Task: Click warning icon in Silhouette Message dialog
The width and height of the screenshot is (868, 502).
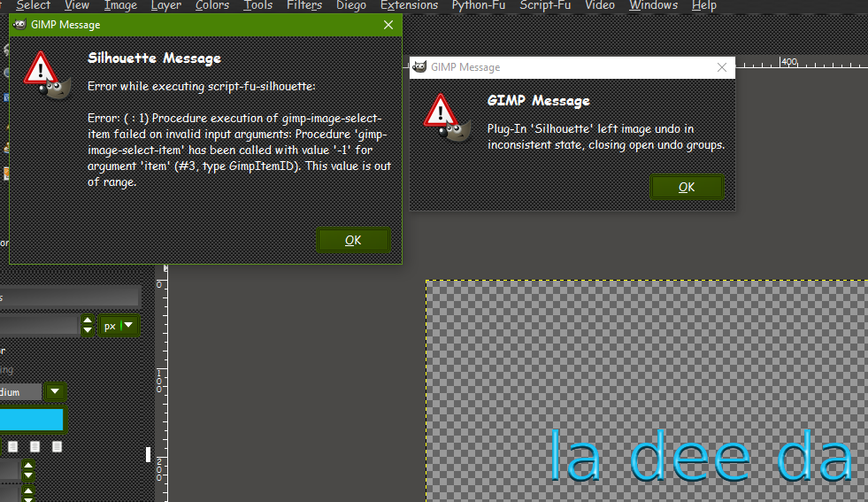Action: click(47, 75)
